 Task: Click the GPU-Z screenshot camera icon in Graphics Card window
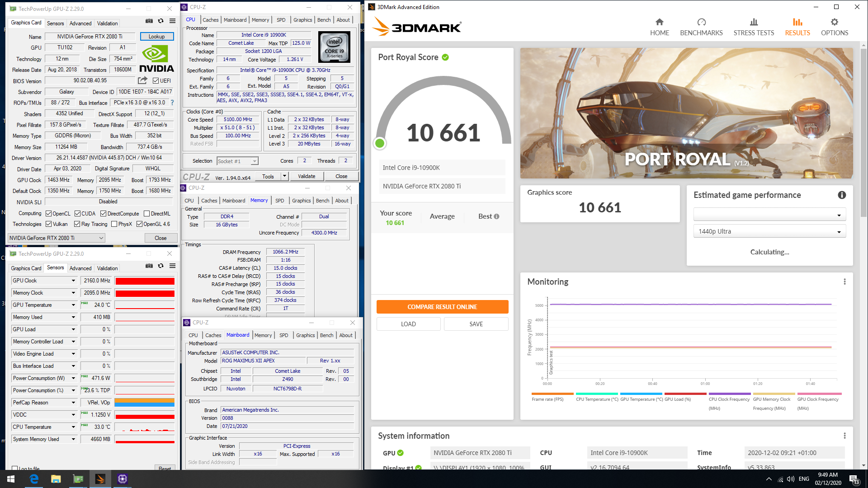click(x=149, y=21)
